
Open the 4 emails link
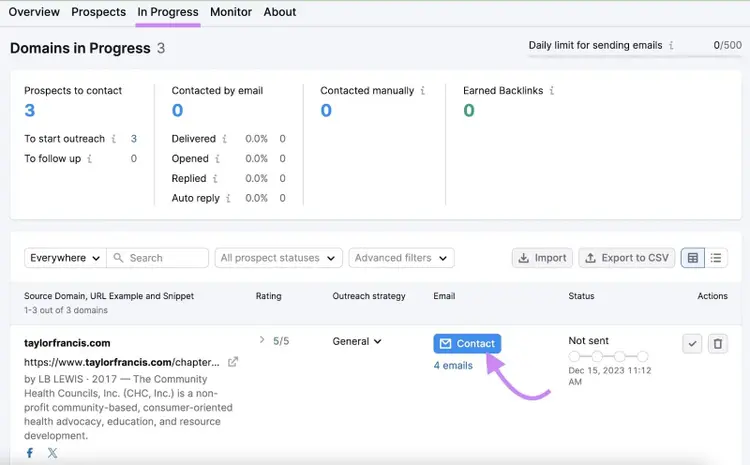tap(453, 365)
